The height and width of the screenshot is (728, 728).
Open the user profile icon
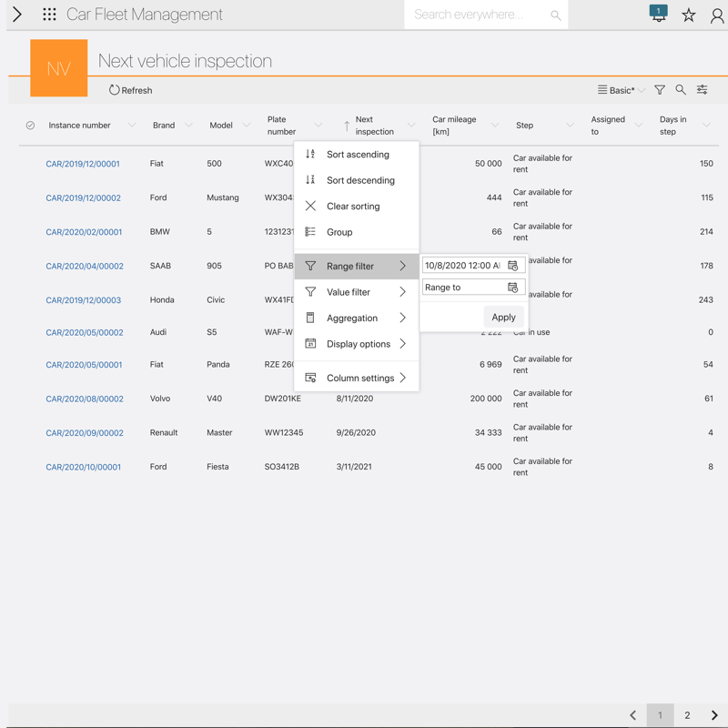(717, 15)
